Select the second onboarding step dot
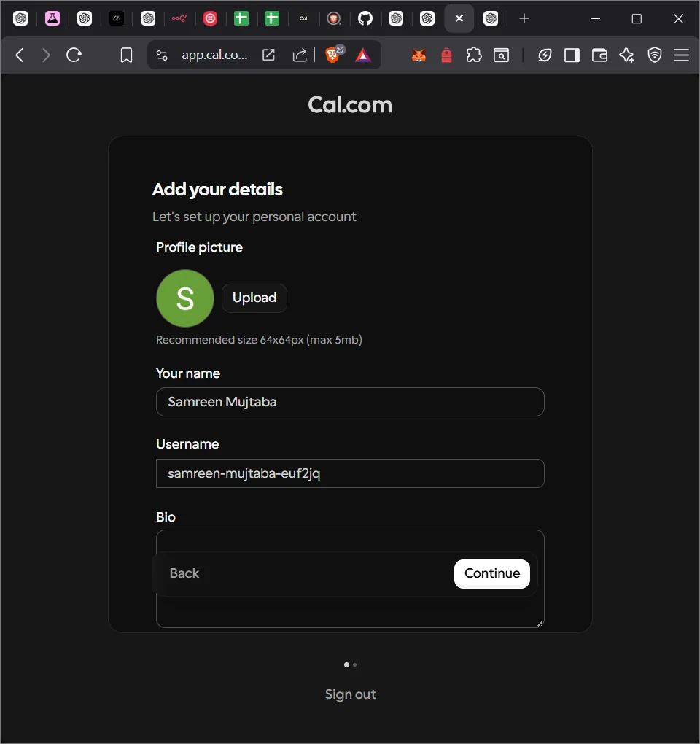Screen dimensions: 700x744 355,664
